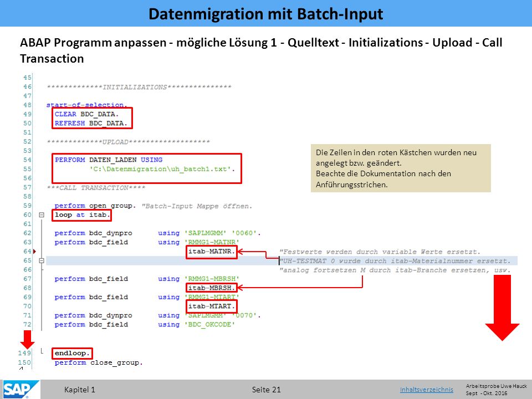Click 'perform open_group.' statement

[95, 206]
